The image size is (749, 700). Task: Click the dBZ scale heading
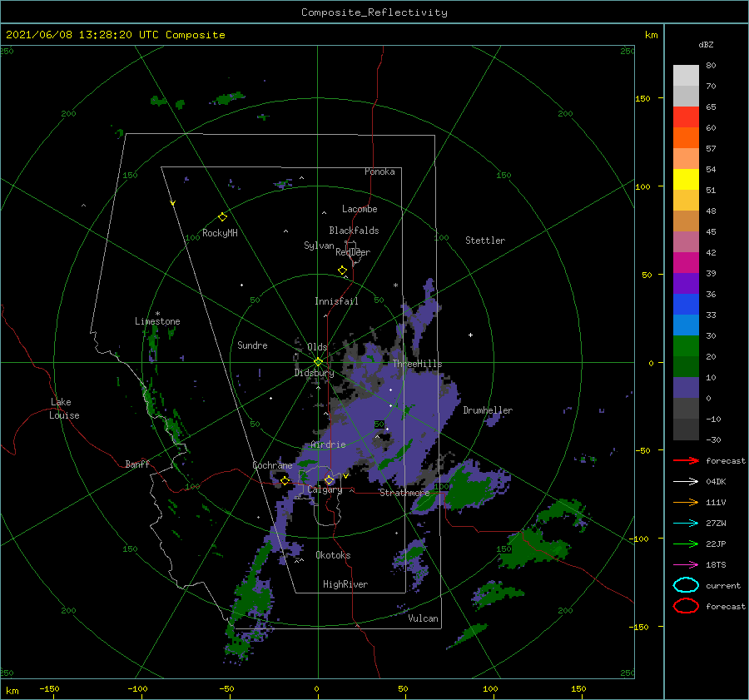706,44
